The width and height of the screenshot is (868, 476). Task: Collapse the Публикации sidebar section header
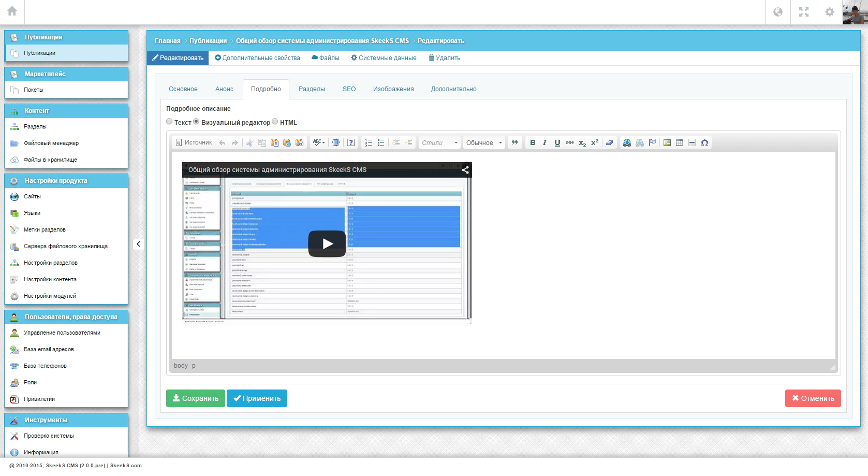coord(66,37)
